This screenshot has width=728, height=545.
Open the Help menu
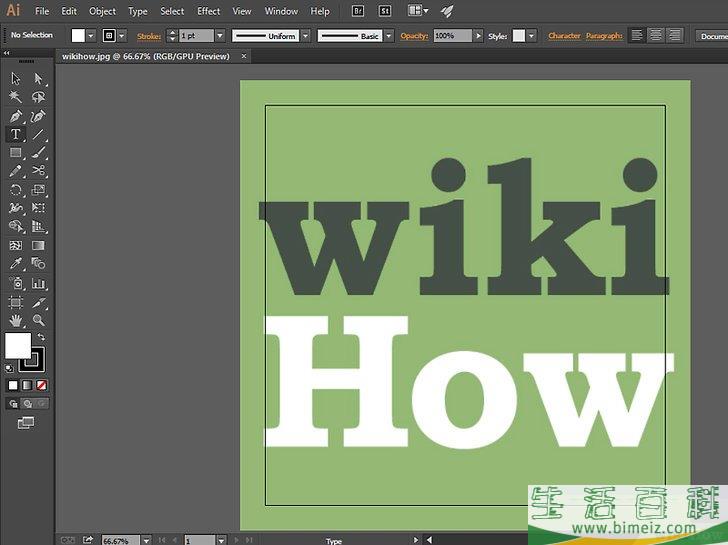coord(320,11)
